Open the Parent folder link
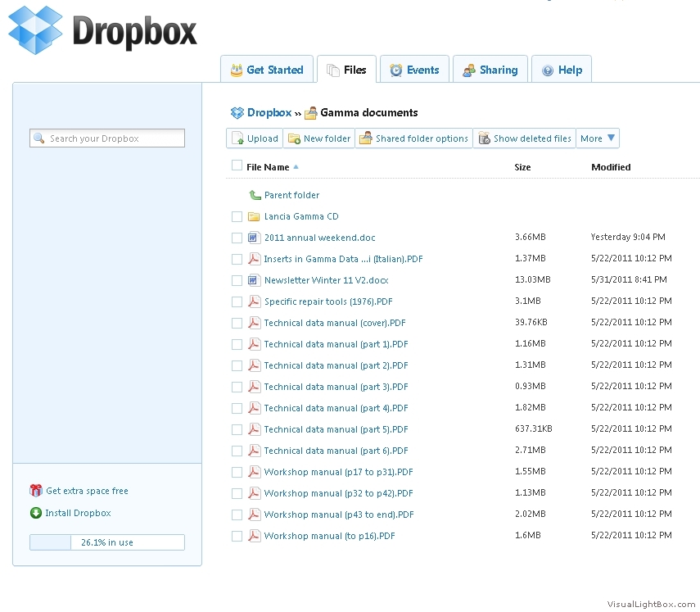This screenshot has width=700, height=612. pyautogui.click(x=292, y=195)
